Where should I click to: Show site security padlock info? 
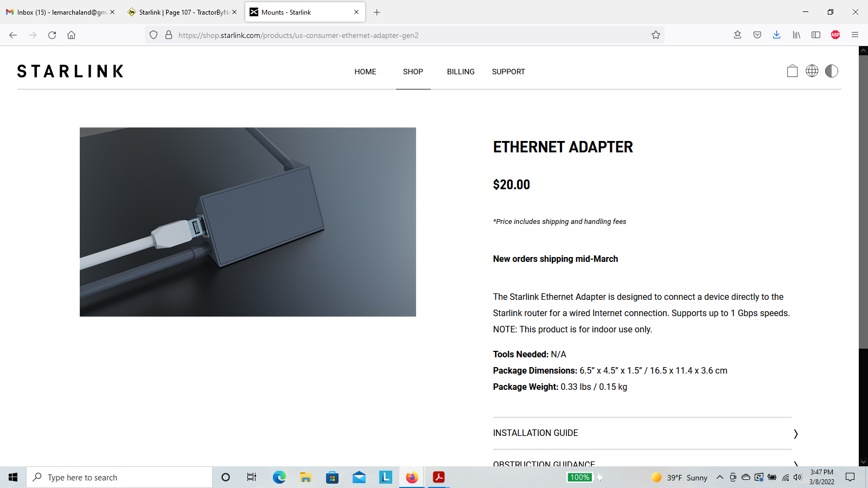click(x=169, y=35)
